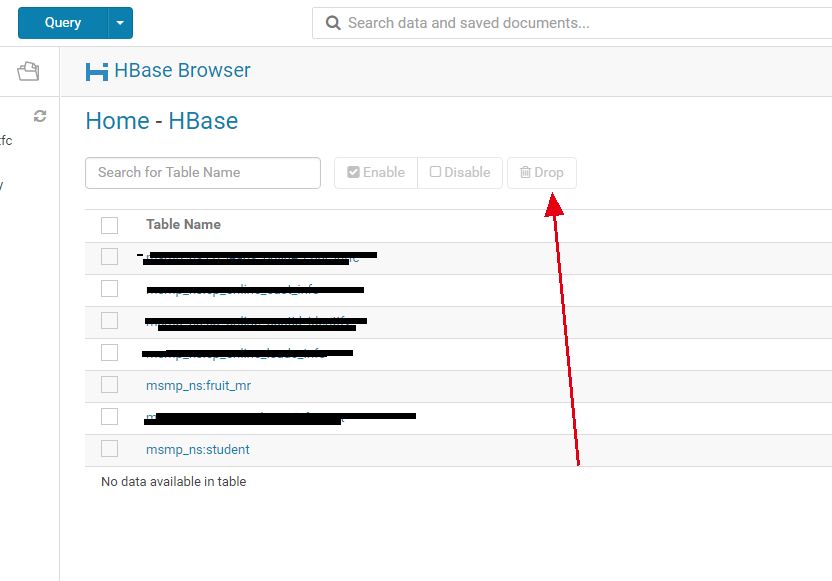832x581 pixels.
Task: Go to the Home breadcrumb link
Action: (118, 121)
